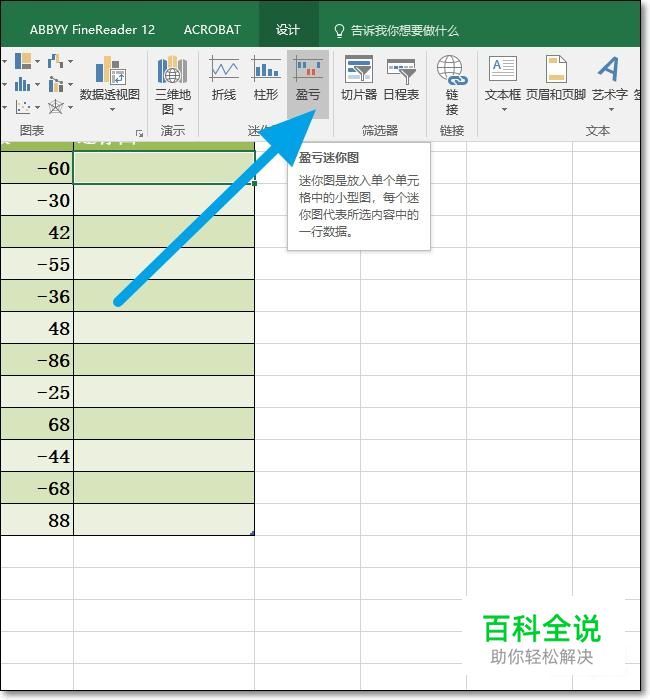
Task: Insert a 切片器 slicer
Action: click(359, 77)
